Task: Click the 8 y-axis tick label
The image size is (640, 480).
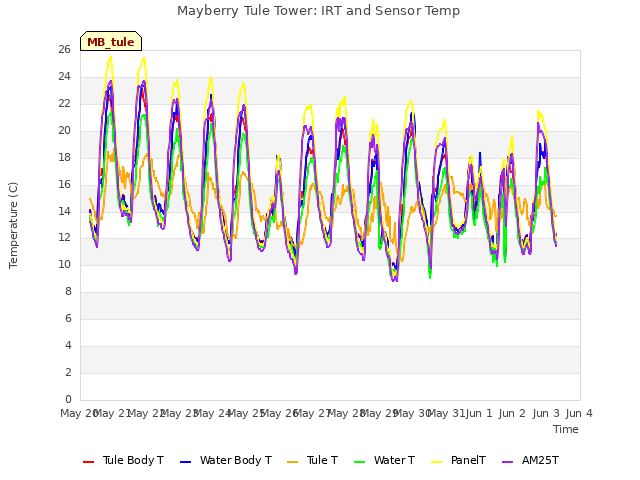Action: (68, 291)
